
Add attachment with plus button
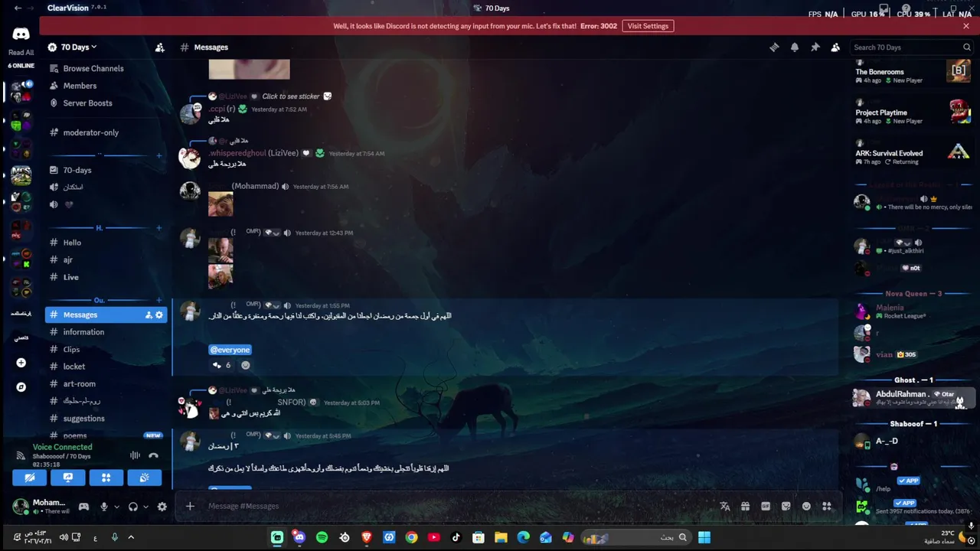(x=190, y=506)
